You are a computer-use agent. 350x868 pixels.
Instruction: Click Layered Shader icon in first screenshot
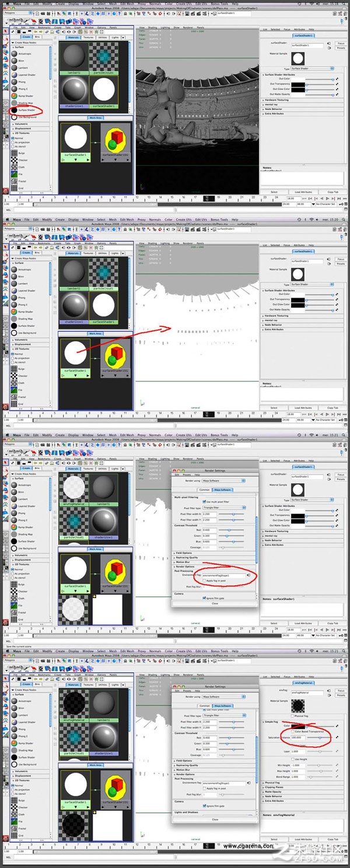pyautogui.click(x=14, y=75)
